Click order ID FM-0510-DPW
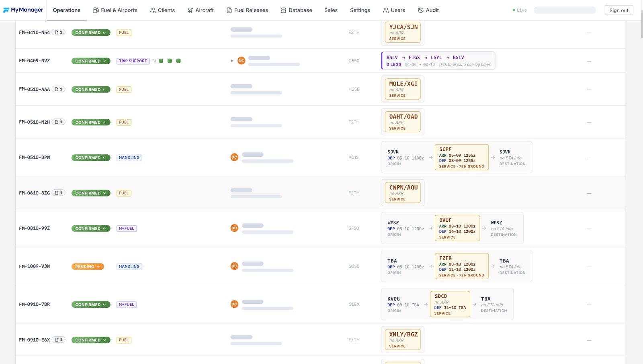The height and width of the screenshot is (364, 643). click(35, 157)
